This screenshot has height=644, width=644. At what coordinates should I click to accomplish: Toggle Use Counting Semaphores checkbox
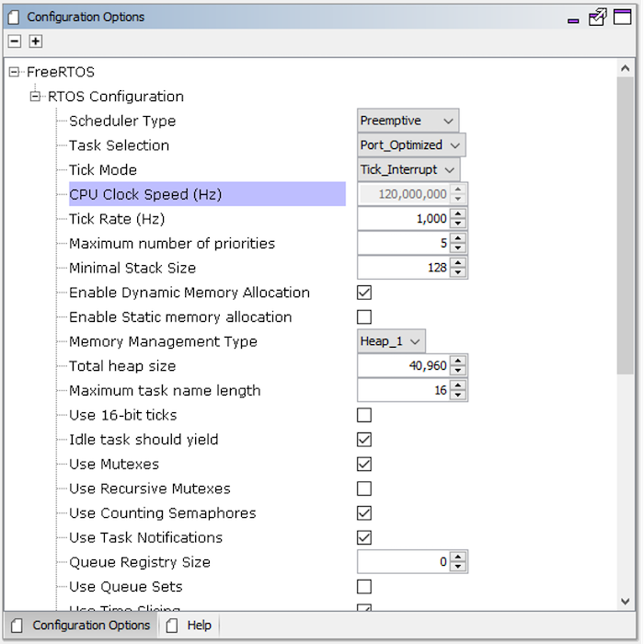pos(364,513)
